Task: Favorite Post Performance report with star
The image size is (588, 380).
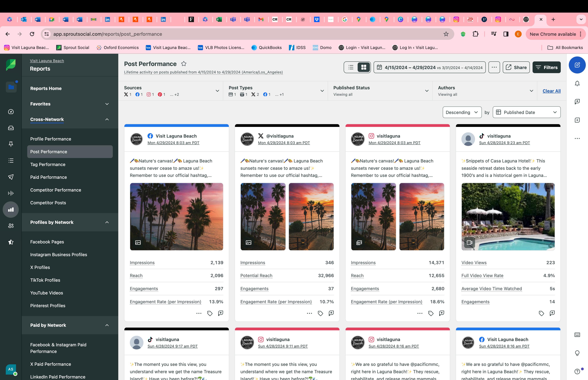Action: 184,64
